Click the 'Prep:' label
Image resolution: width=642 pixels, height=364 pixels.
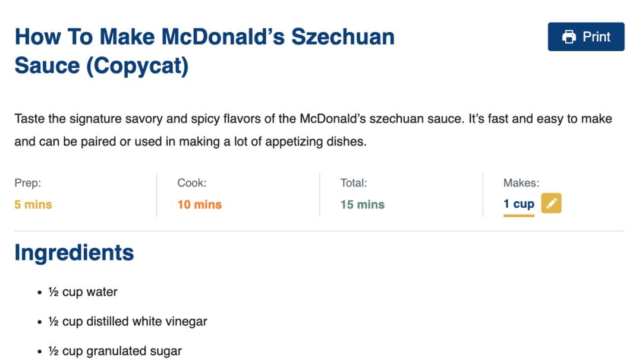point(28,183)
